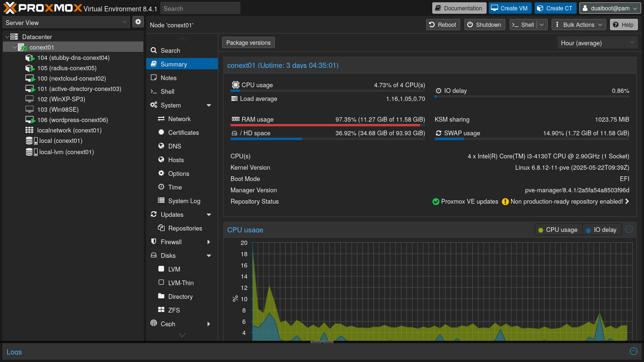Click stopped VM 102 WinXP-SP3 icon
This screenshot has height=362, width=644.
[30, 99]
